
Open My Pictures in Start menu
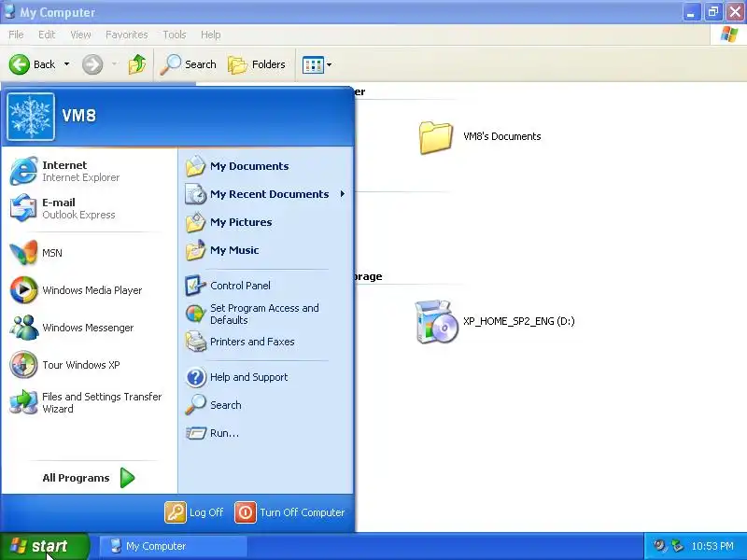click(x=266, y=222)
